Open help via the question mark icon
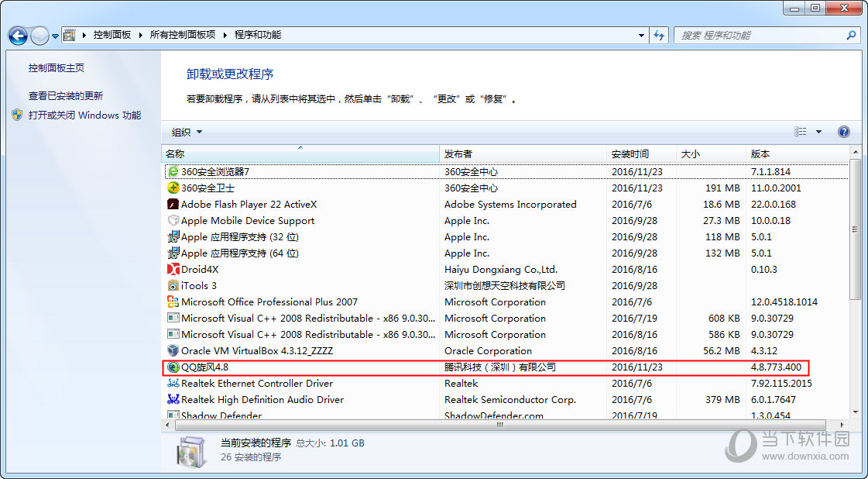The height and width of the screenshot is (479, 868). pyautogui.click(x=844, y=132)
